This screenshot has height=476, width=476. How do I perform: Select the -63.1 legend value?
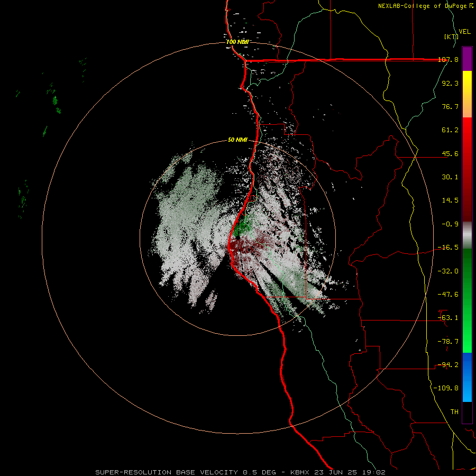tap(448, 318)
